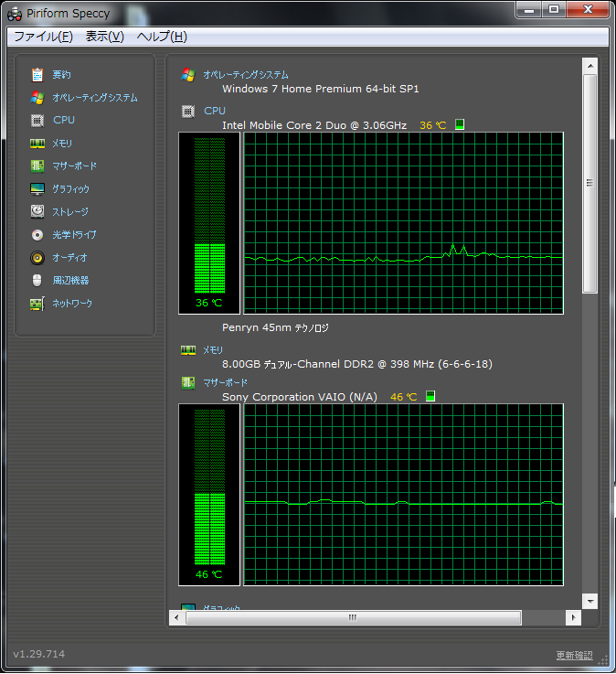Image resolution: width=616 pixels, height=674 pixels.
Task: Select the 周辺機器 mouse icon
Action: pos(37,280)
